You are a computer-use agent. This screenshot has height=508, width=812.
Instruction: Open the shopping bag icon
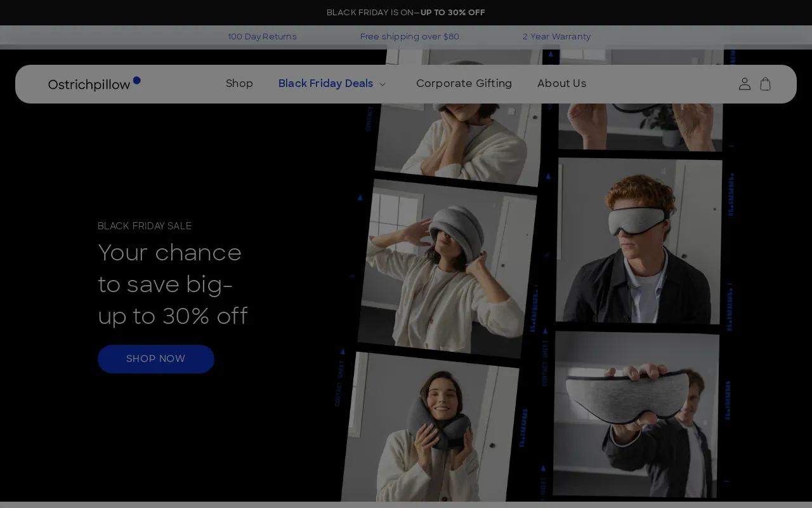[x=765, y=84]
